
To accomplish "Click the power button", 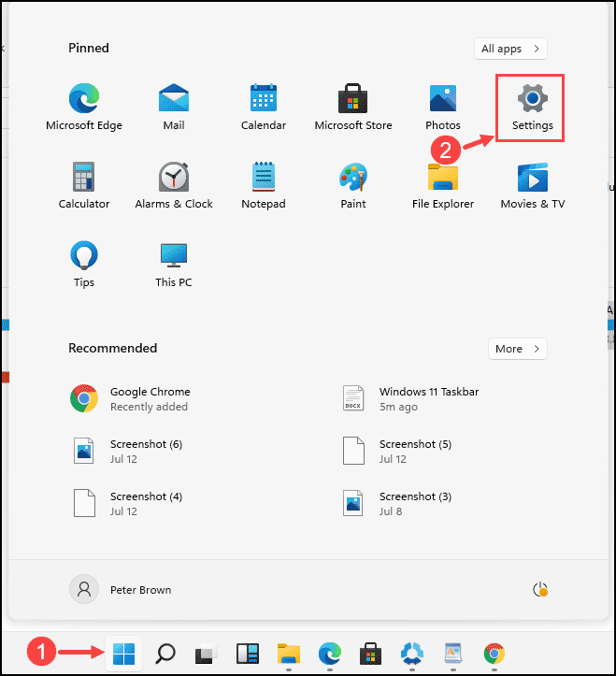I will coord(539,589).
